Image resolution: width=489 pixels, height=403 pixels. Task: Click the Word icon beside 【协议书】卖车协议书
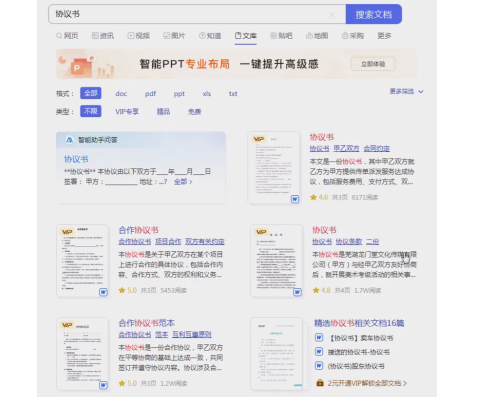tap(319, 338)
